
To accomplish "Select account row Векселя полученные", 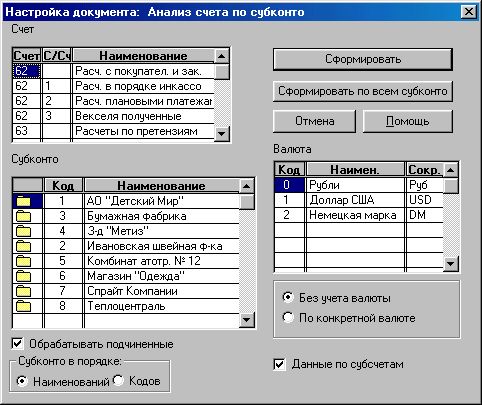I will (x=113, y=116).
